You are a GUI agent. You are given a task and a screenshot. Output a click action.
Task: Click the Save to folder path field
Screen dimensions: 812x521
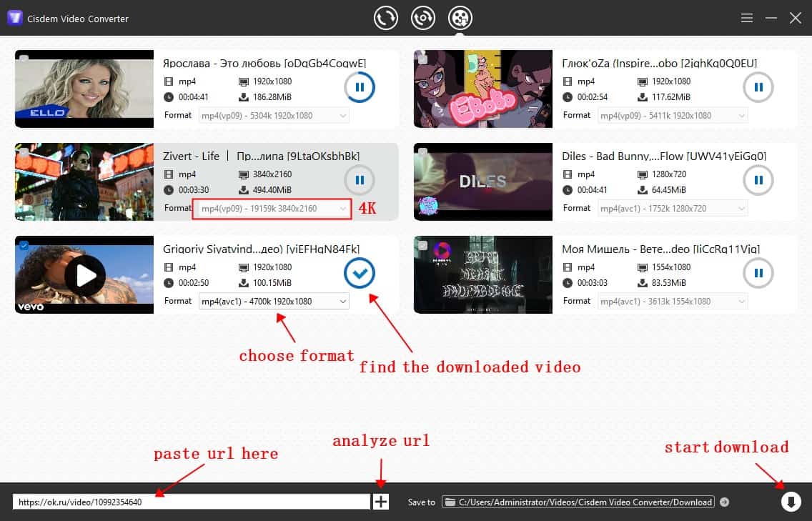(578, 502)
